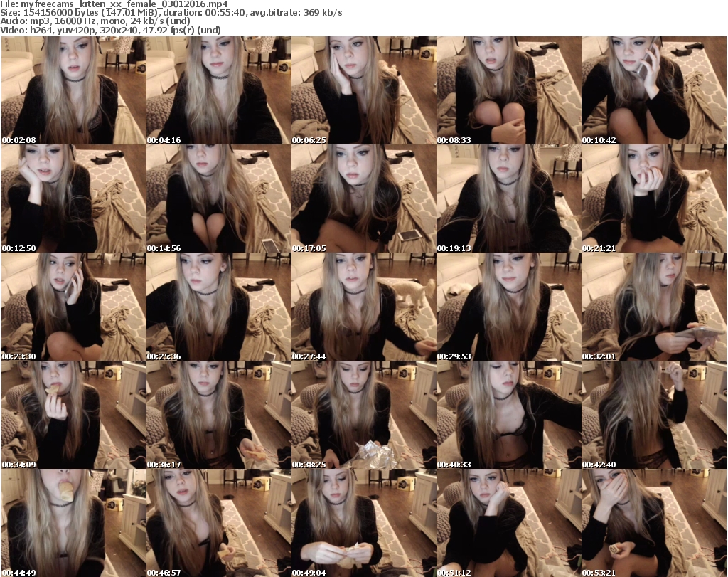Open the thumbnail stamped 00:08:33
The width and height of the screenshot is (728, 577).
coord(508,90)
